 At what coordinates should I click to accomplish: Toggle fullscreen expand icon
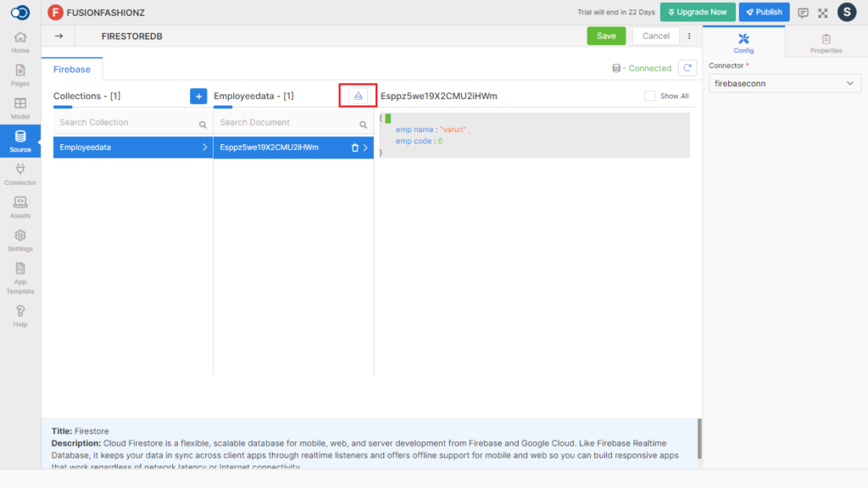coord(823,13)
